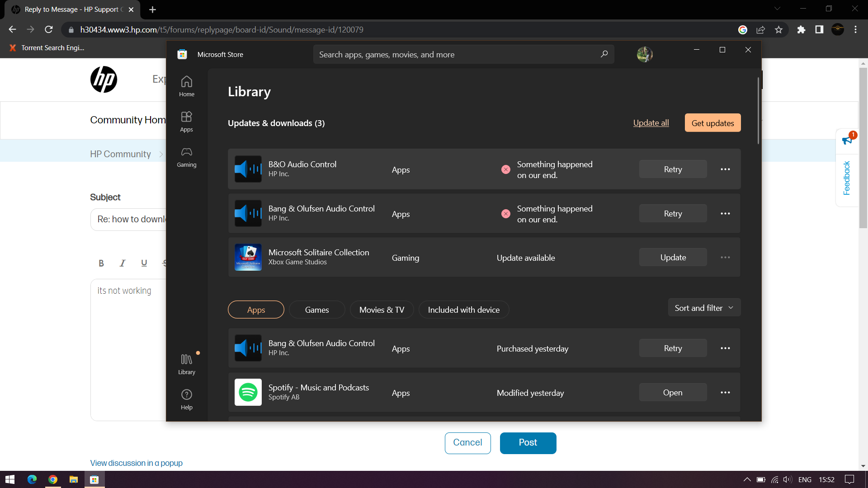Expand the options menu for Spotify
Image resolution: width=868 pixels, height=488 pixels.
[x=726, y=392]
